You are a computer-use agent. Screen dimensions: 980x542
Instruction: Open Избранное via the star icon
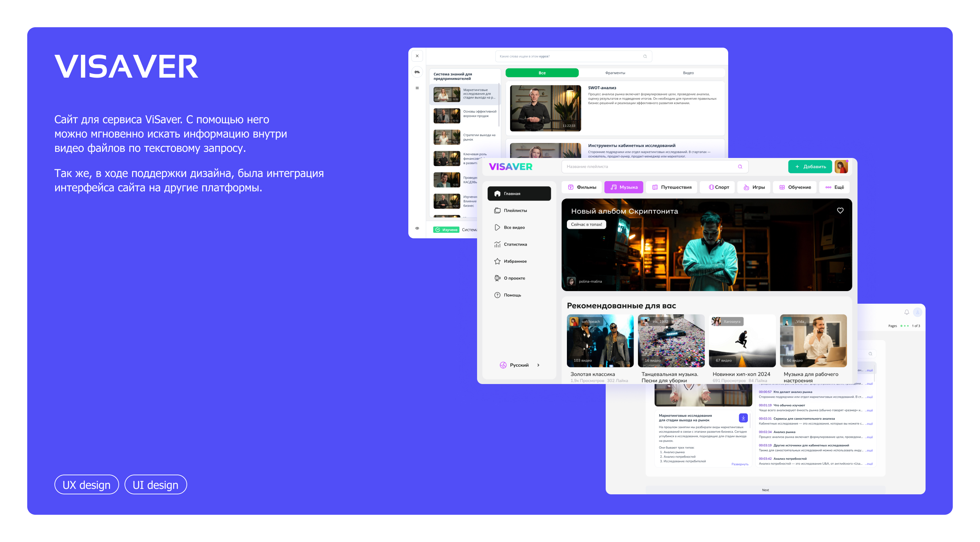coord(515,261)
